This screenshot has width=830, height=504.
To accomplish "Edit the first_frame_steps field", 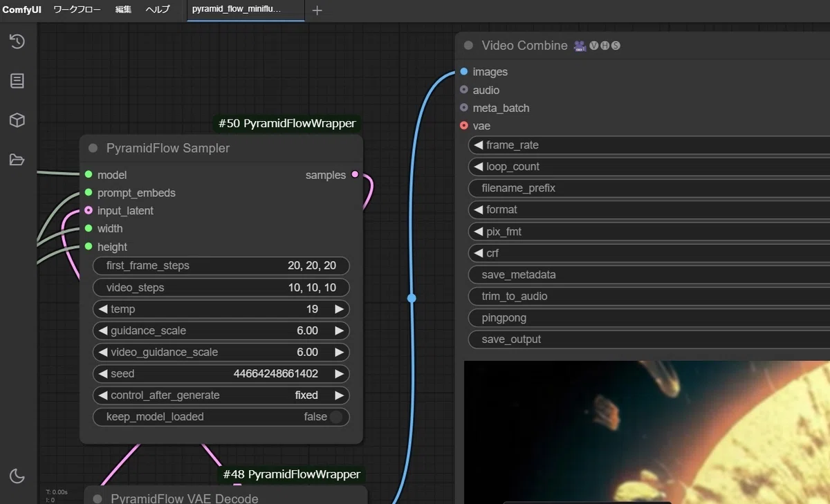I will coord(221,265).
